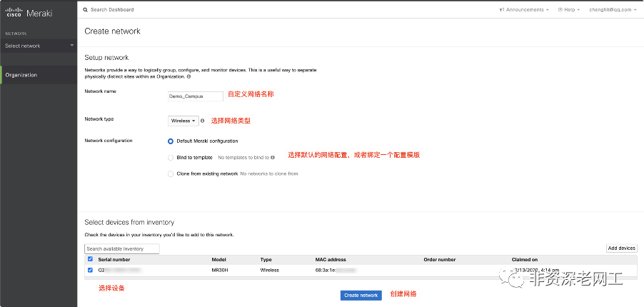Select Clone from existing network radio
644x307 pixels.
pyautogui.click(x=171, y=173)
